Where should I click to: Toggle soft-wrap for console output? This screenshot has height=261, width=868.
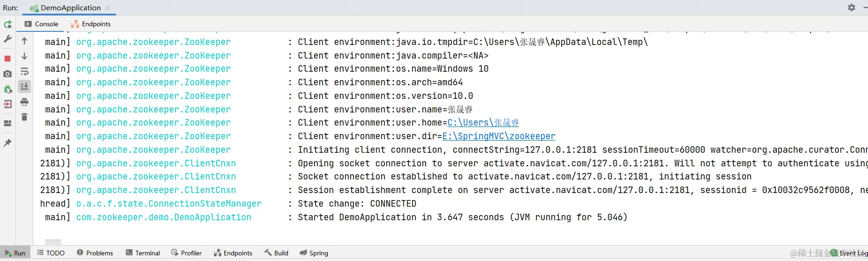[x=24, y=72]
